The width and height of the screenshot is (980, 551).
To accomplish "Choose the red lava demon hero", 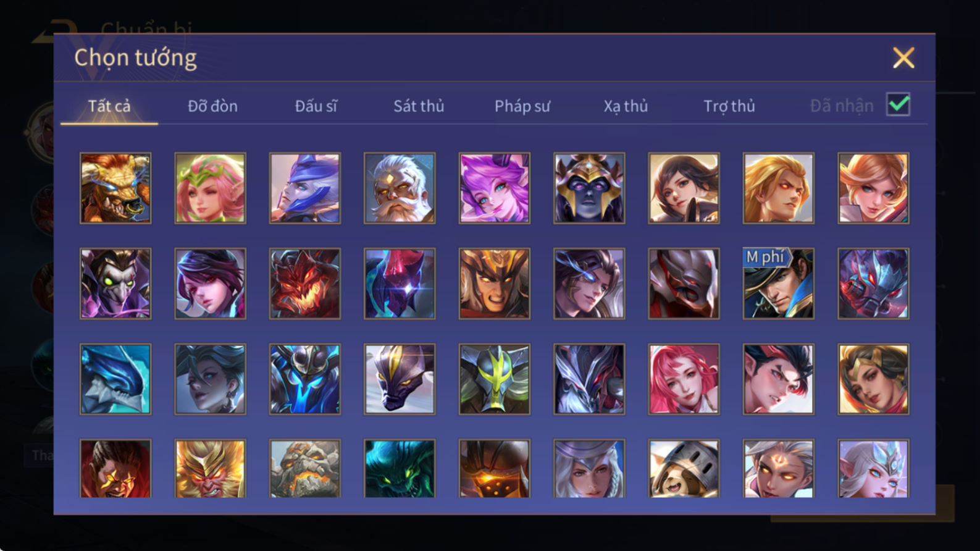I will (x=305, y=284).
